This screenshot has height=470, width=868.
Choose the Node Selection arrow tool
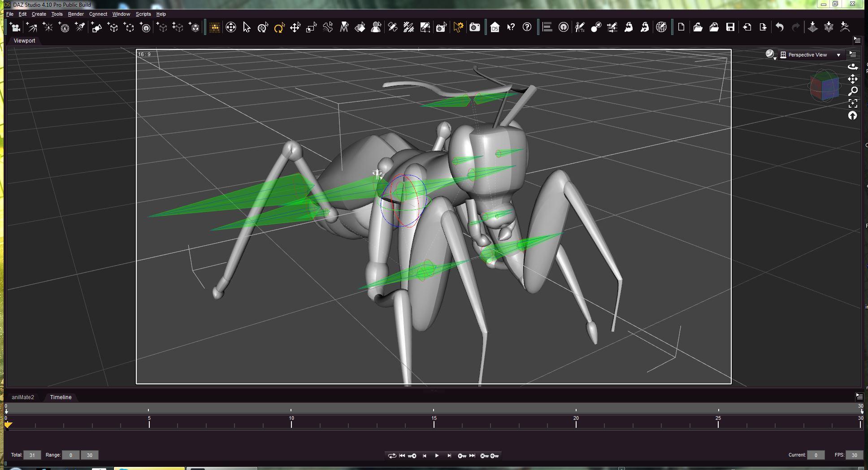(x=247, y=27)
